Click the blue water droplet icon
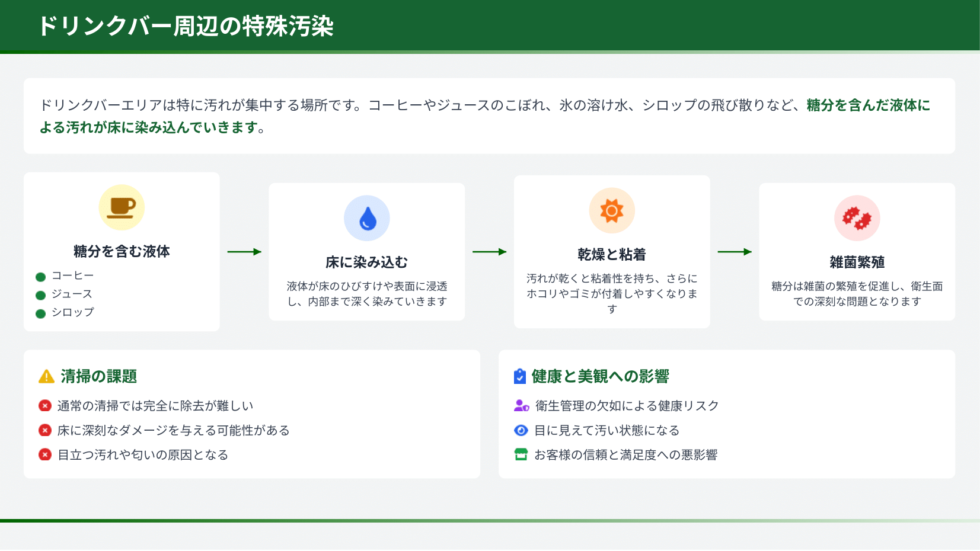 click(x=367, y=218)
